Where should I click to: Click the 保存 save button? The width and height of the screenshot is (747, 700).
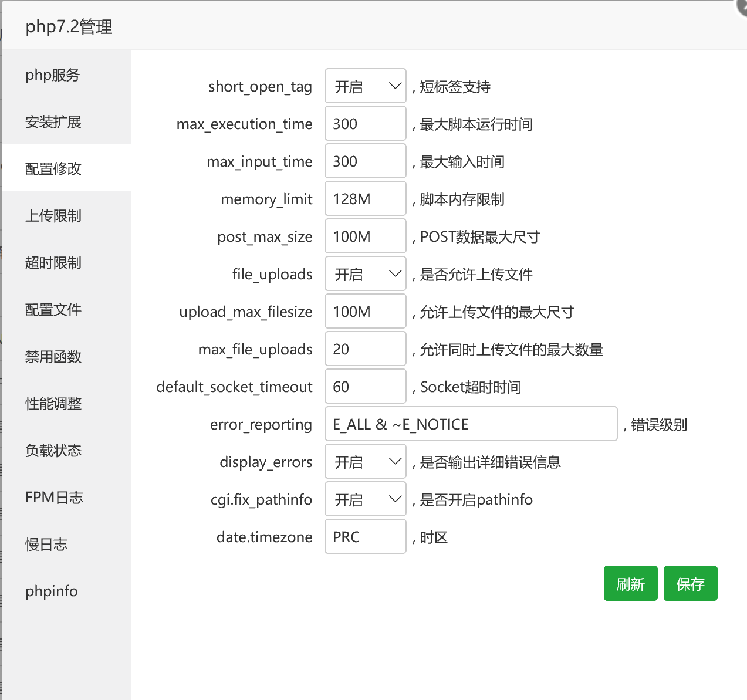point(690,583)
